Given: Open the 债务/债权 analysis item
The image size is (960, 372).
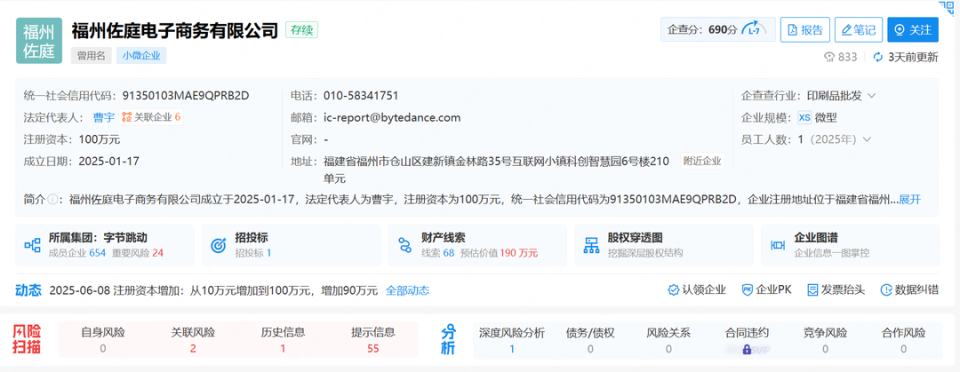Looking at the screenshot, I should click(x=590, y=340).
